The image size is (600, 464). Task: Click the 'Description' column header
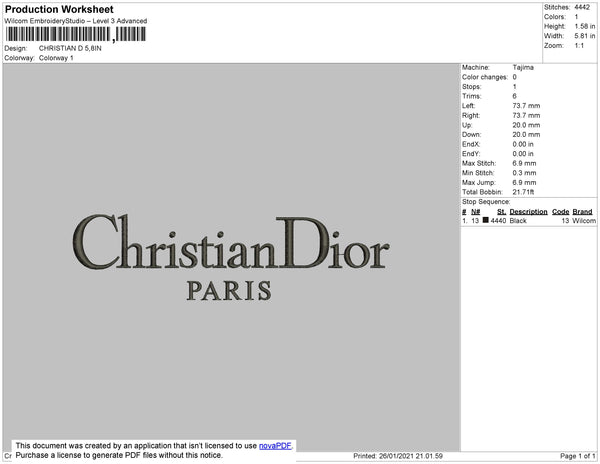[x=528, y=212]
